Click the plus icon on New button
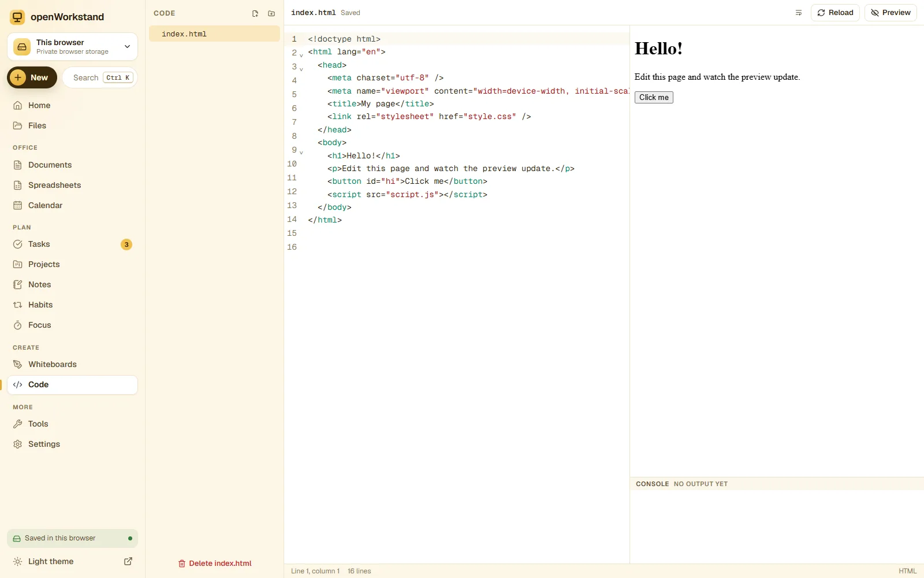The image size is (924, 578). click(18, 77)
